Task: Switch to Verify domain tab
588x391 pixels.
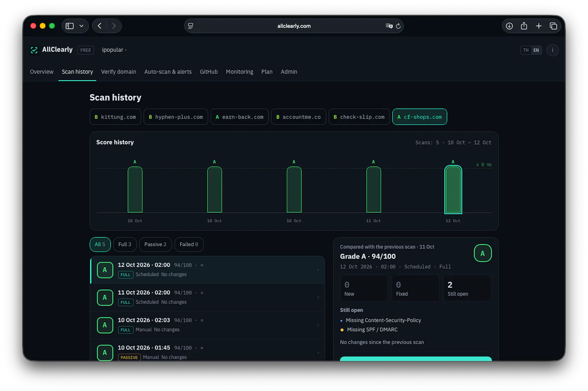Action: pyautogui.click(x=119, y=72)
